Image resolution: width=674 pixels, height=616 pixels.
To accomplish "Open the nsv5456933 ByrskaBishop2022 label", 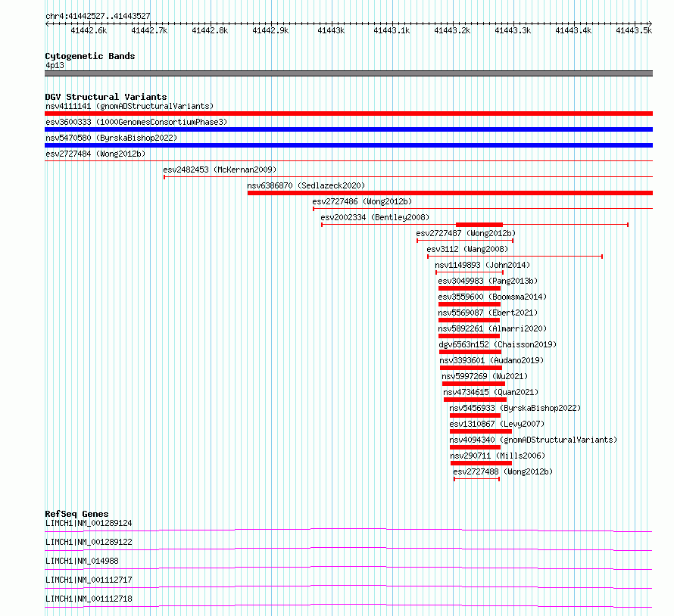I will [x=515, y=408].
